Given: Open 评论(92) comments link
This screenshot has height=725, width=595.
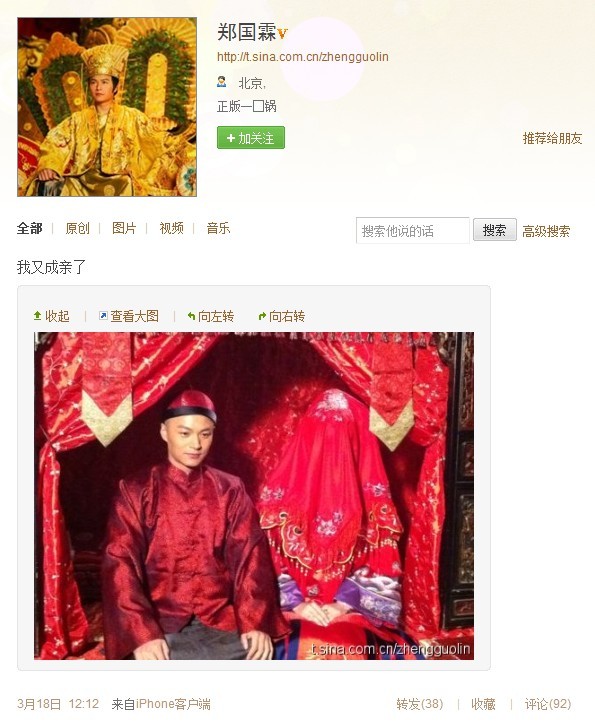Looking at the screenshot, I should (547, 704).
